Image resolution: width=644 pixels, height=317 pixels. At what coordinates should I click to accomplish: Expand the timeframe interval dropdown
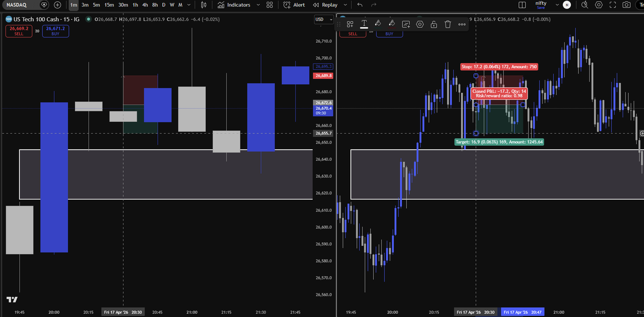[x=188, y=5]
